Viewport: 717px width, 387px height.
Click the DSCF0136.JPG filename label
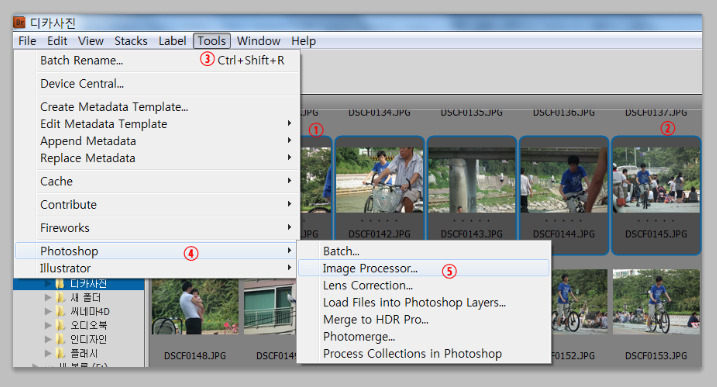564,112
